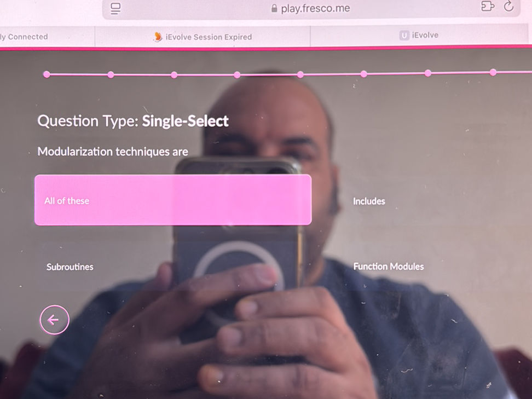Click the fourth dot on progress line

(237, 74)
